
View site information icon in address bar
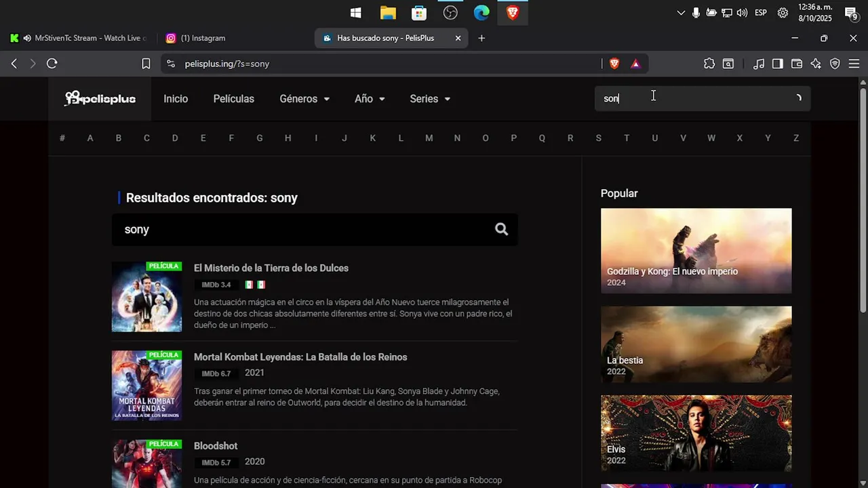coord(171,64)
